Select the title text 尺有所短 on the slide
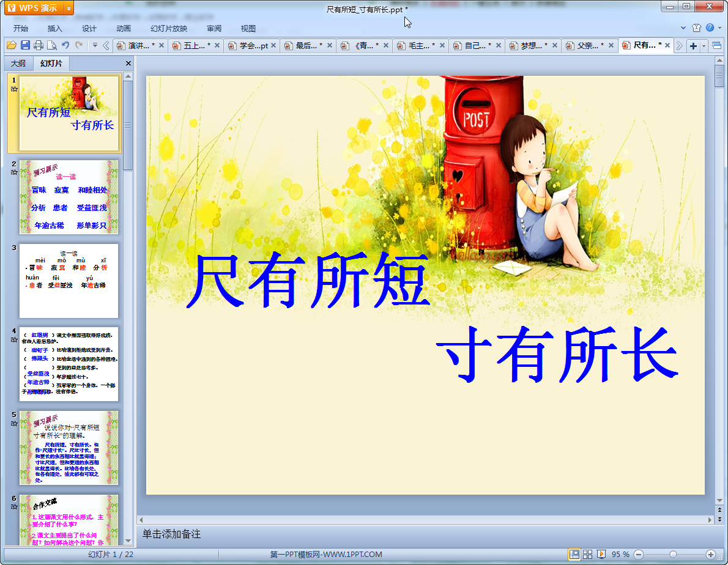Image resolution: width=728 pixels, height=565 pixels. [x=308, y=281]
